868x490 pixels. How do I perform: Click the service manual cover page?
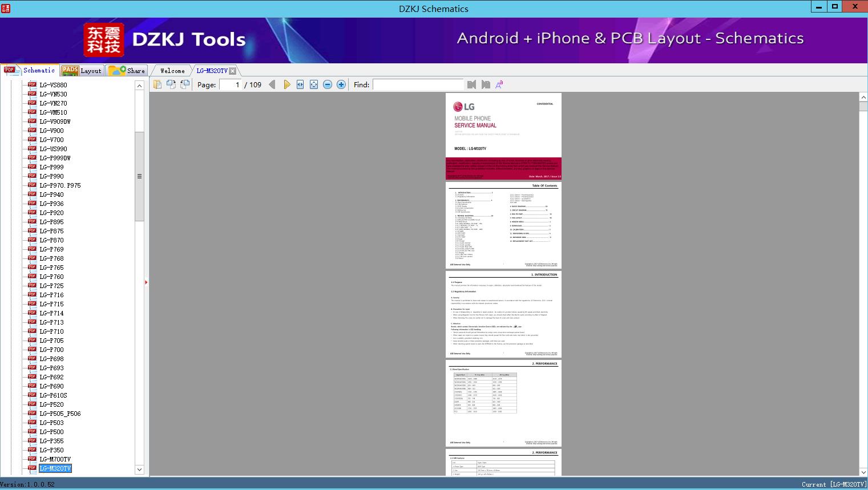[x=503, y=136]
